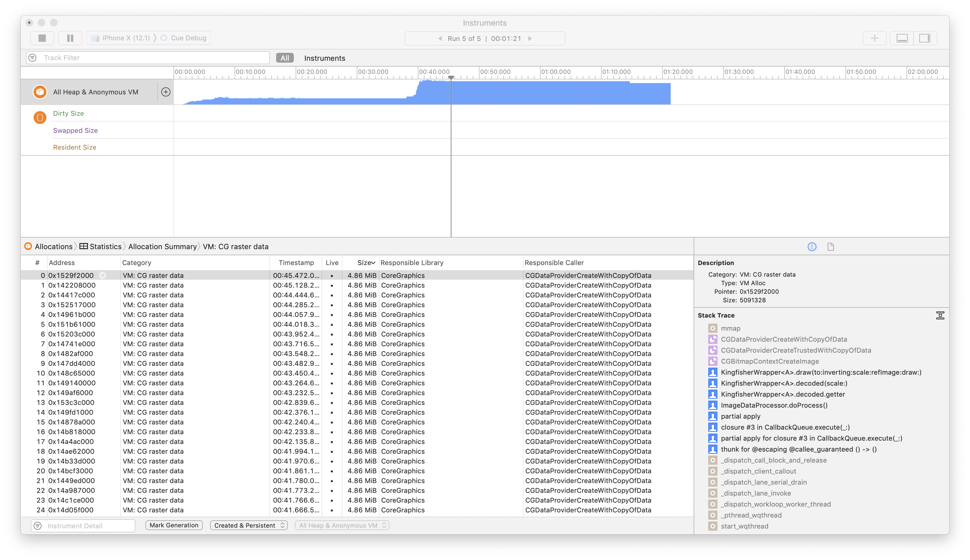Toggle the bottom detail pane visibility
Viewport: 970px width, 560px height.
(902, 38)
